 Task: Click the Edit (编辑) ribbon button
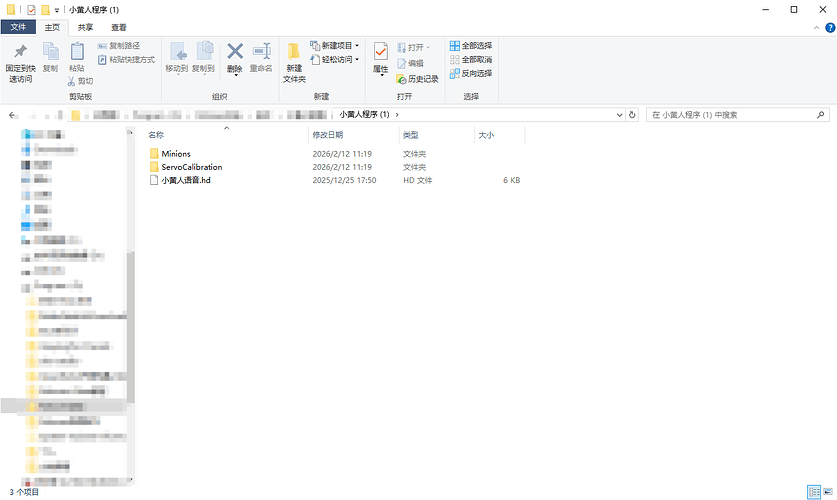(x=410, y=64)
